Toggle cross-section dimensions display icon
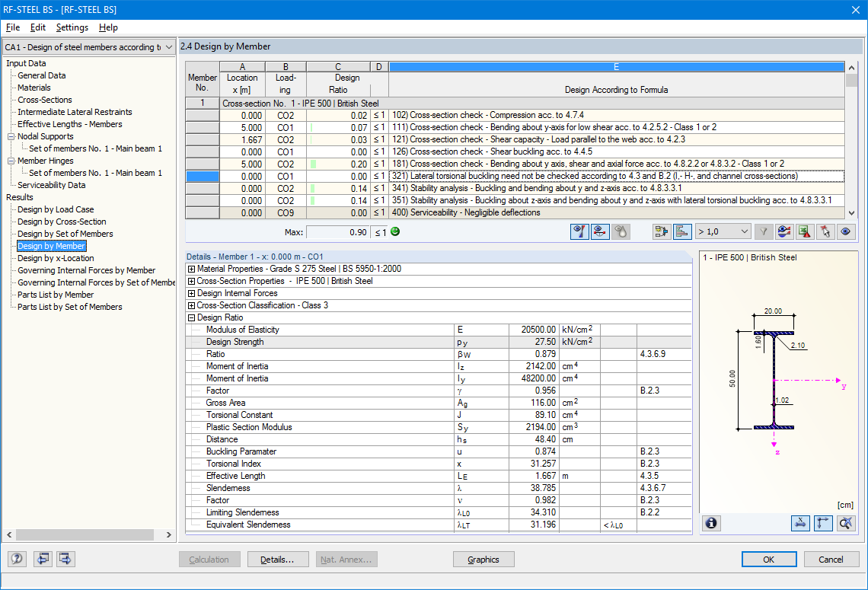868x590 pixels. [x=800, y=523]
